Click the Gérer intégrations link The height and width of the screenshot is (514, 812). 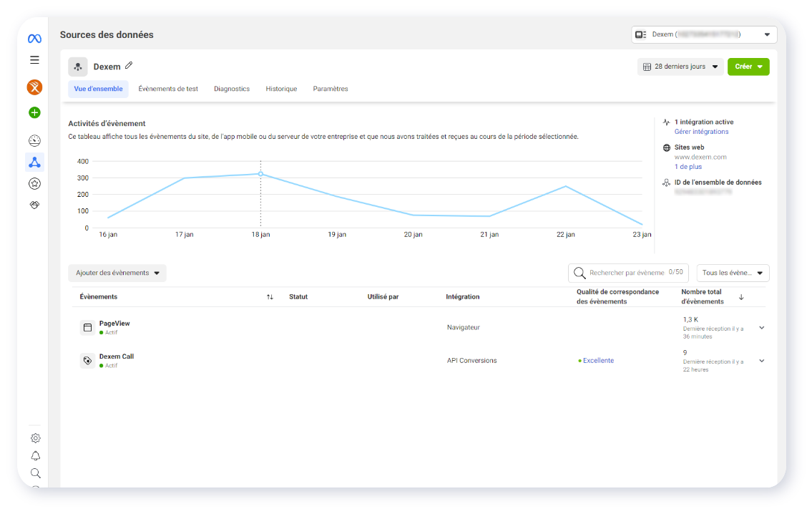pyautogui.click(x=701, y=132)
